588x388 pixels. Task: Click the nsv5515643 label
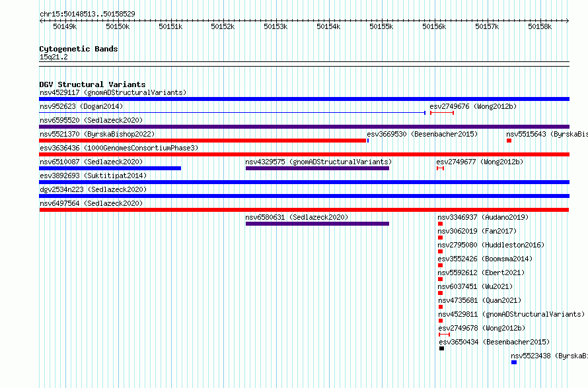(x=547, y=134)
